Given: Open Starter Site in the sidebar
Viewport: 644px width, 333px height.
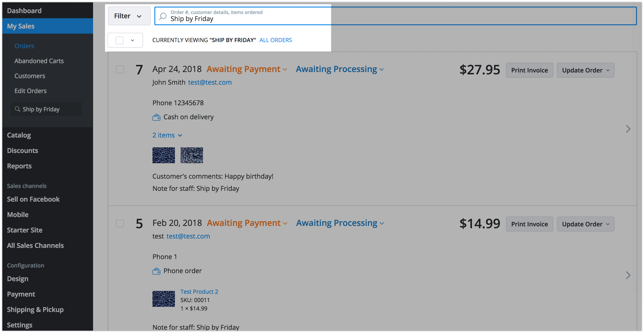Looking at the screenshot, I should point(25,230).
